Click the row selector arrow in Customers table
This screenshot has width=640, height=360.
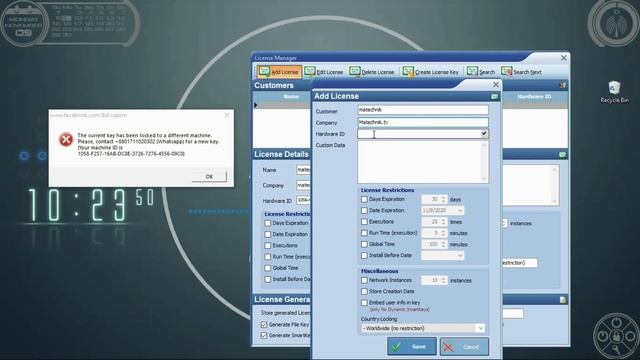click(x=256, y=105)
